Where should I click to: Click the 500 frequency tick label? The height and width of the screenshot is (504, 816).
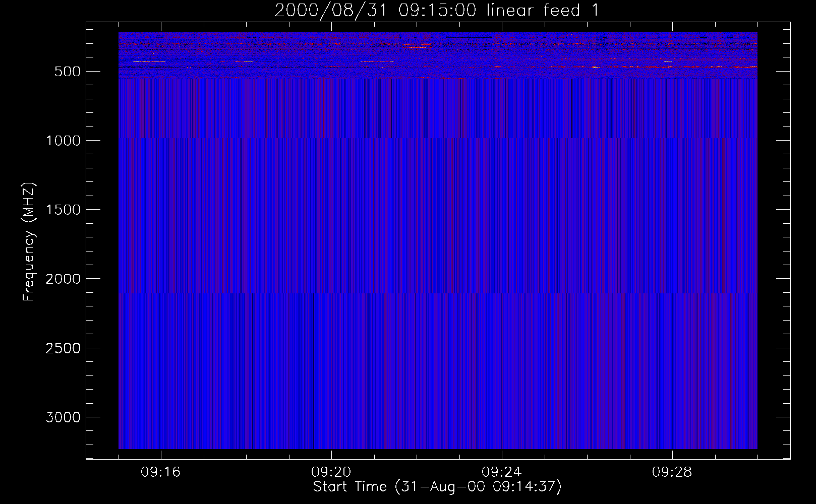coord(67,72)
